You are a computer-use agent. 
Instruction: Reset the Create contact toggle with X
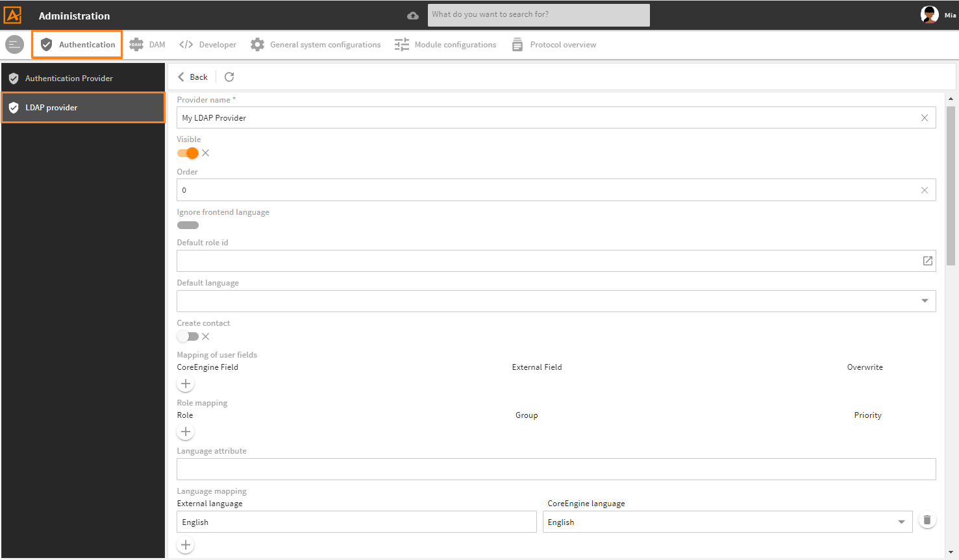pos(206,337)
